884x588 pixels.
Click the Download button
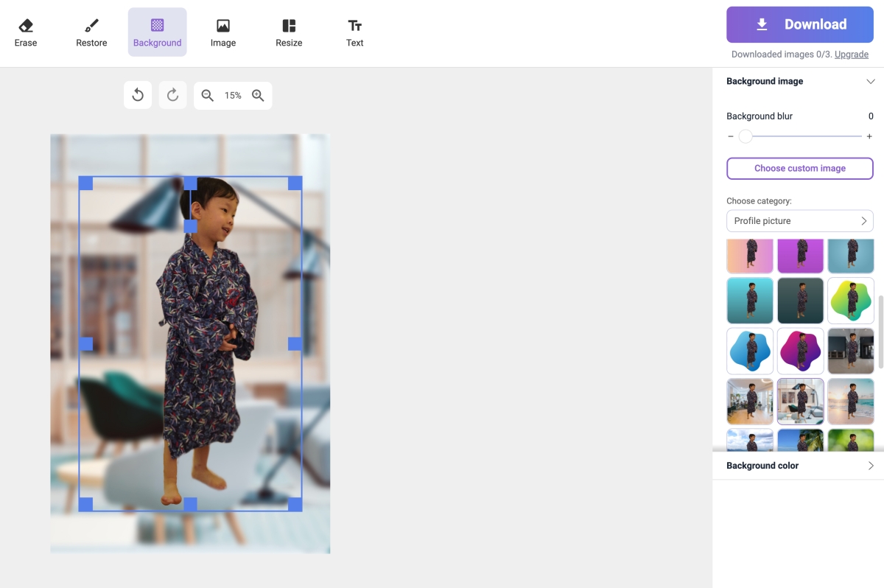(799, 24)
